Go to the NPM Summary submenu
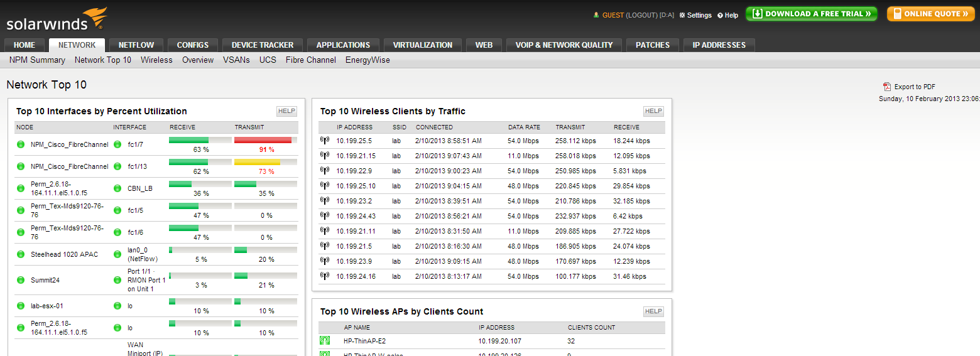The image size is (980, 356). pos(37,60)
